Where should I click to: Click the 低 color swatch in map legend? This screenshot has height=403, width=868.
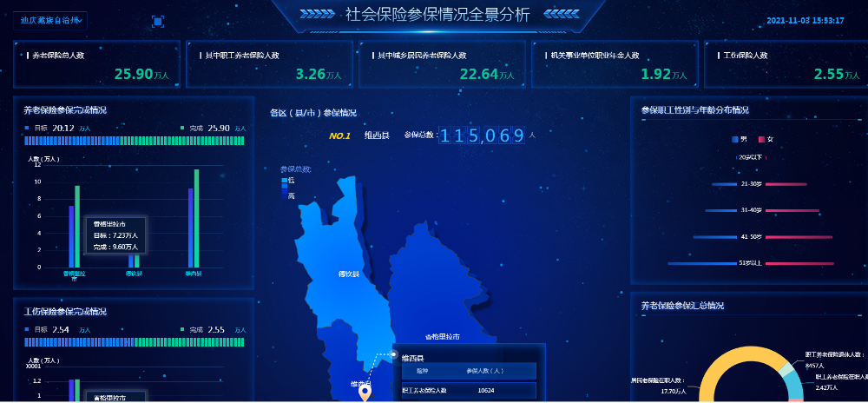coord(285,181)
